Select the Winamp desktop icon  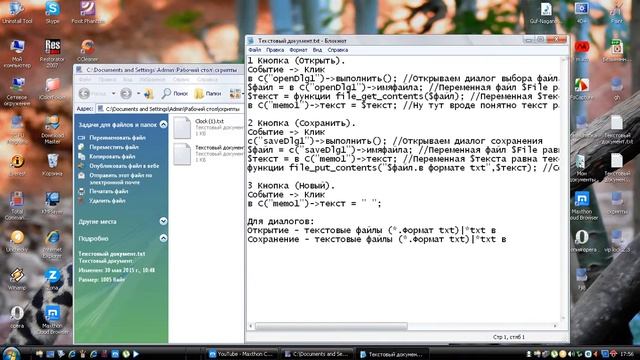pos(17,278)
